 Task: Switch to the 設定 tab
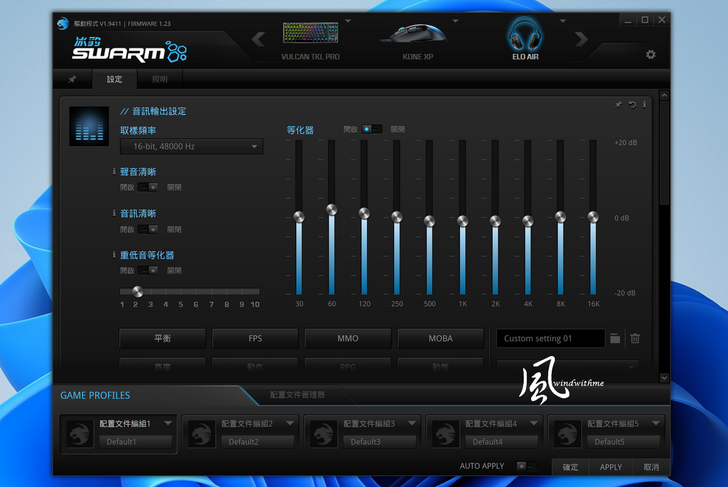point(115,79)
